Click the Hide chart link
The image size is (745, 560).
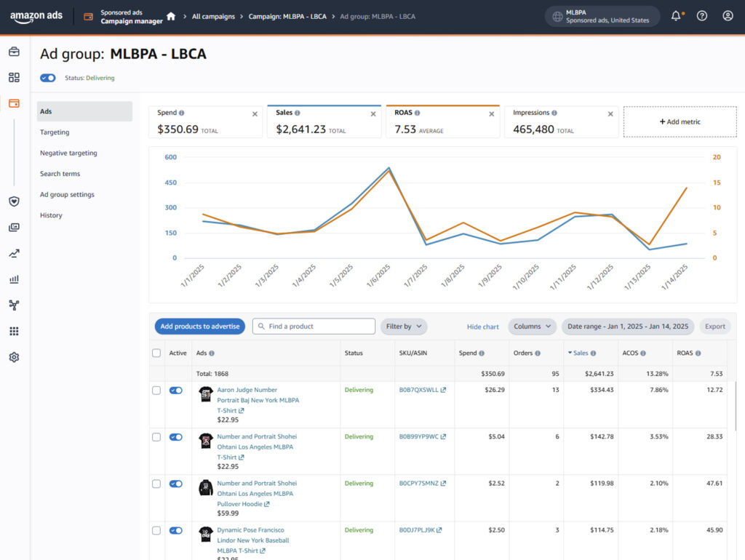(x=483, y=327)
